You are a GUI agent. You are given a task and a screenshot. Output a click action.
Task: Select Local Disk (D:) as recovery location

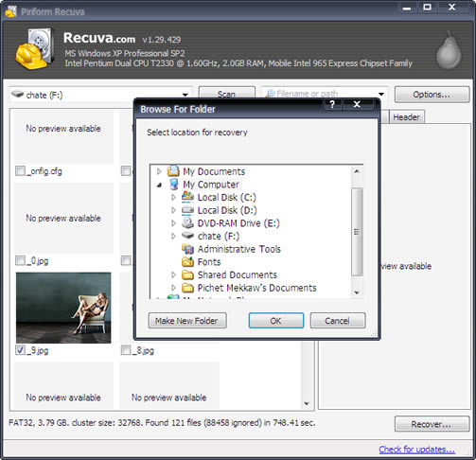point(227,210)
